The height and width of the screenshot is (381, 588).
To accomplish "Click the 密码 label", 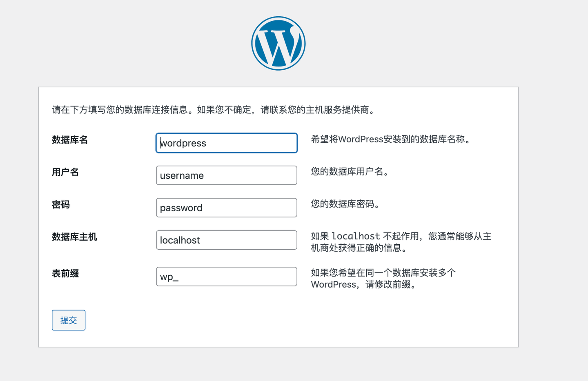I will coord(61,204).
